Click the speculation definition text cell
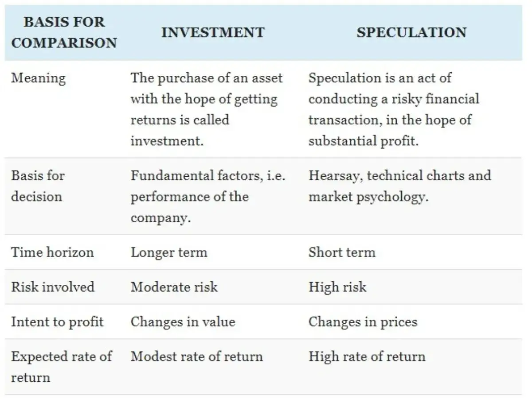Image resolution: width=532 pixels, height=399 pixels. 394,109
